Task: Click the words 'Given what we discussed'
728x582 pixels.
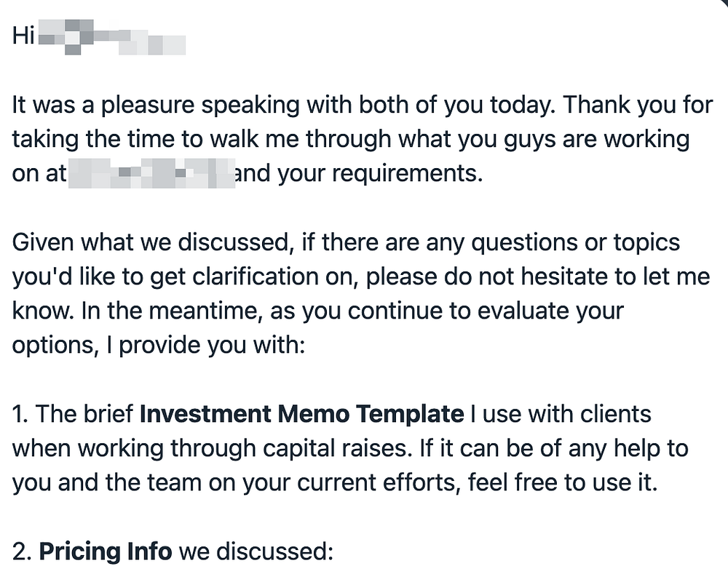Action: point(149,242)
